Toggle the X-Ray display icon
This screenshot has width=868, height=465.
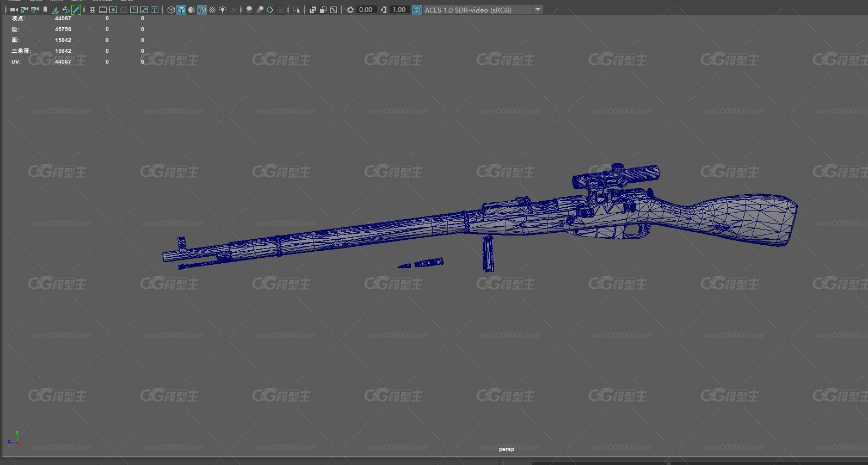pyautogui.click(x=312, y=10)
